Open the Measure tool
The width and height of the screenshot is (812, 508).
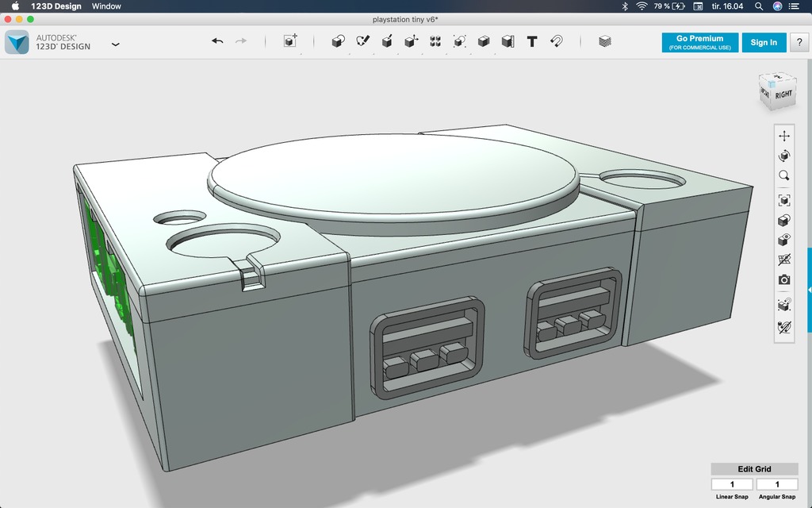507,41
